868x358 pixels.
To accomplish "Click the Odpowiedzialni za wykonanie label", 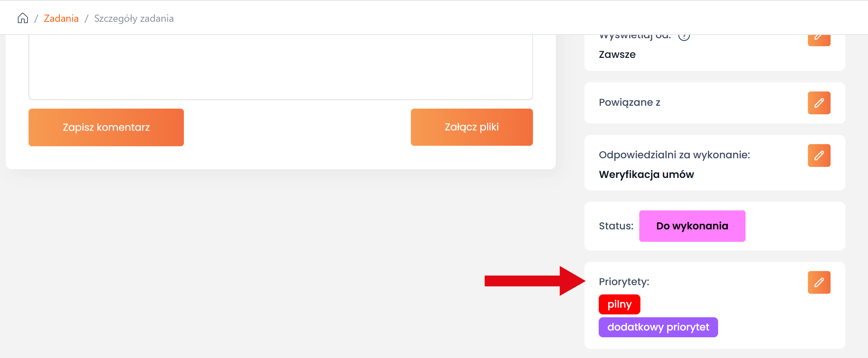I will 674,155.
